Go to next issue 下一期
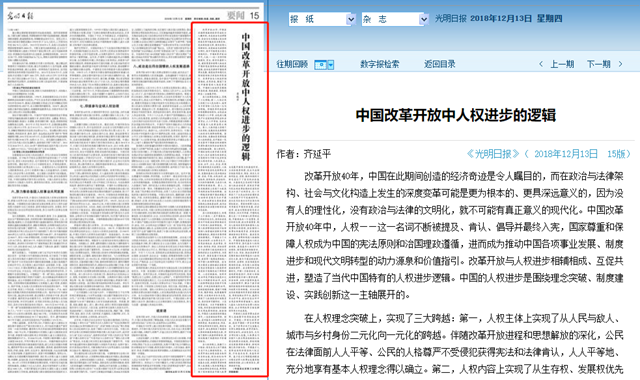 (598, 64)
